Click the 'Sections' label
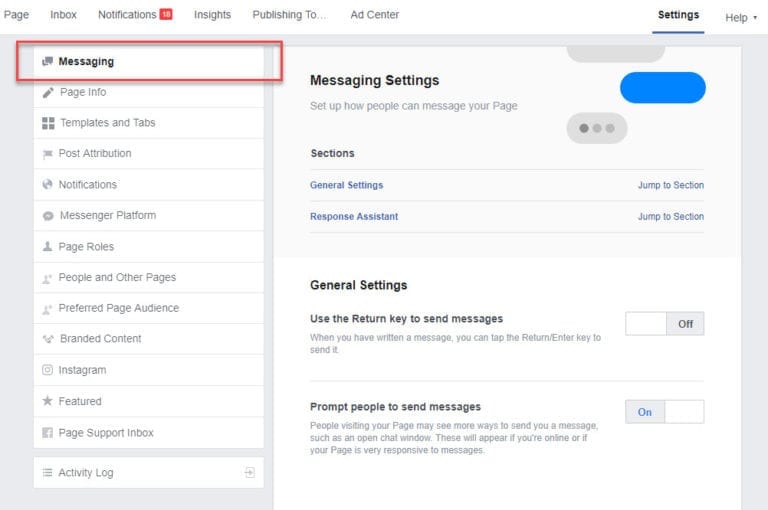This screenshot has width=768, height=510. click(333, 153)
